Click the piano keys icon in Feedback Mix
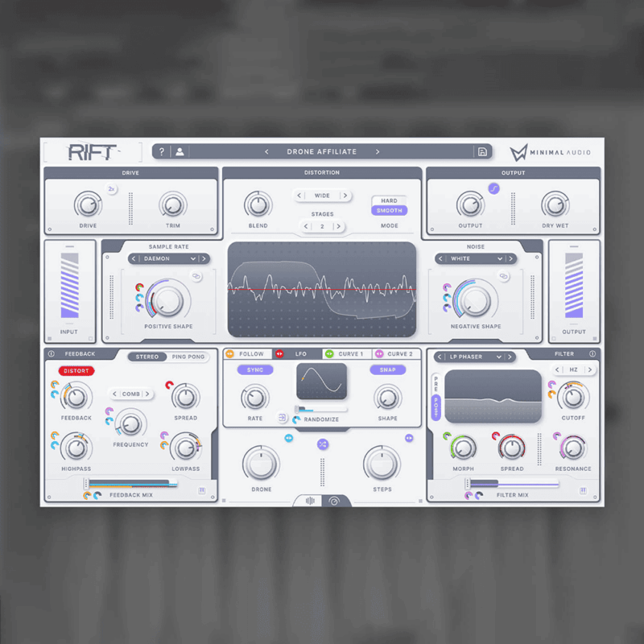The width and height of the screenshot is (644, 644). click(202, 491)
